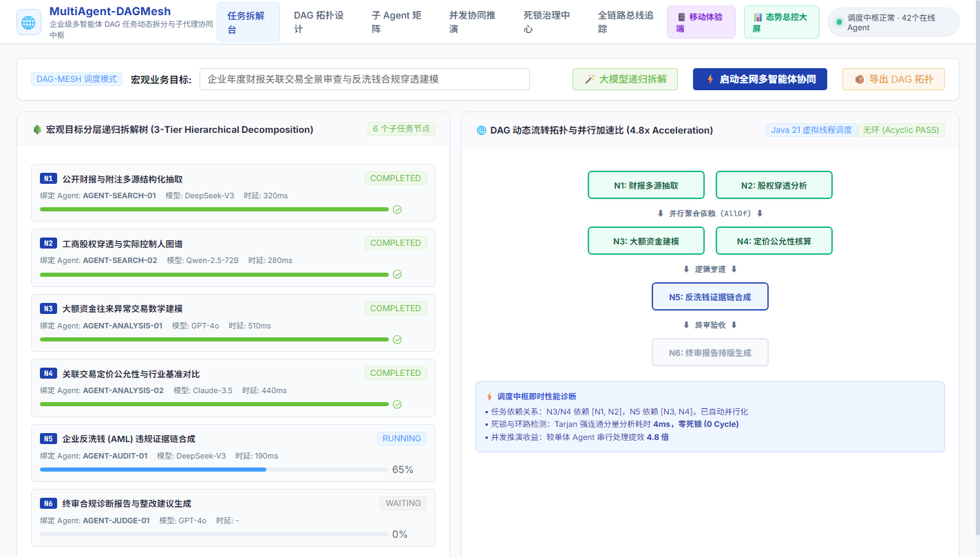Viewport: 980px width, 557px height.
Task: Click the N3 badge on 大额资金往来 task
Action: pos(48,309)
